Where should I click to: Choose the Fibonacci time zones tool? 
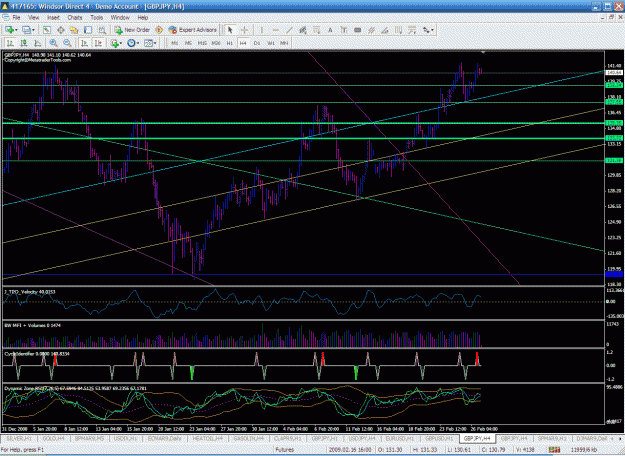click(398, 30)
